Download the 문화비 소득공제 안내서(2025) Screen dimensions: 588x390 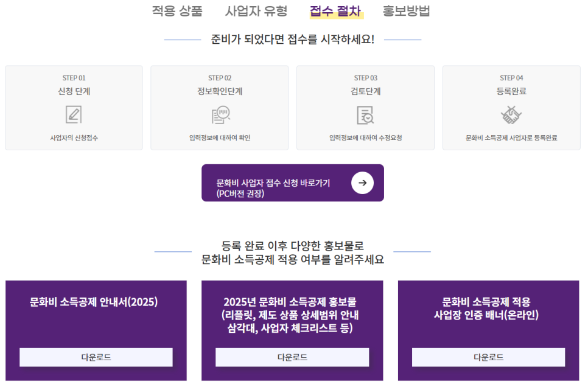click(x=96, y=357)
